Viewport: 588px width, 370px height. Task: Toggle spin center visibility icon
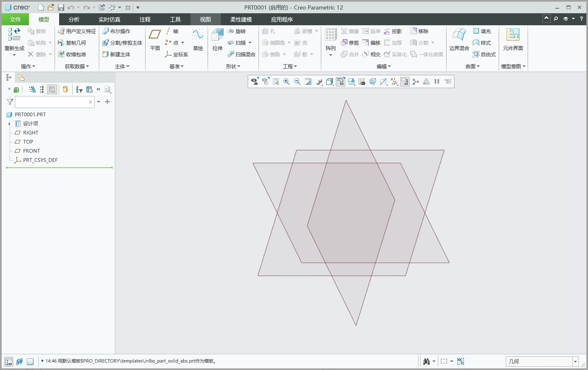coord(416,82)
